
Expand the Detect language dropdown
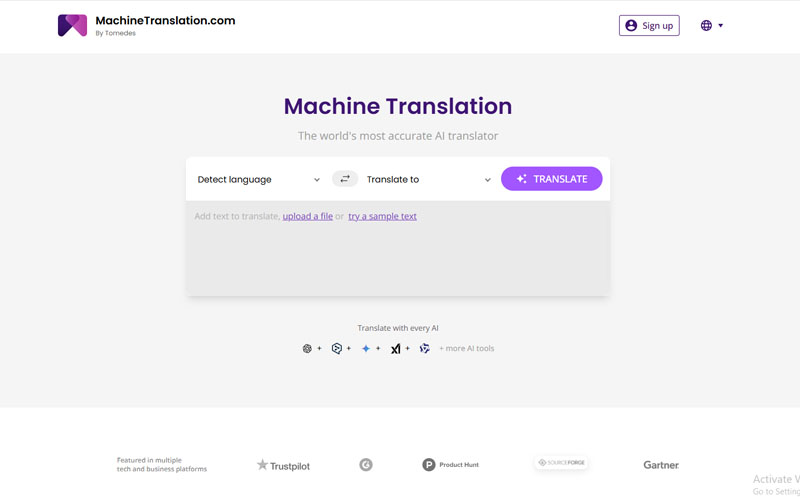[259, 179]
